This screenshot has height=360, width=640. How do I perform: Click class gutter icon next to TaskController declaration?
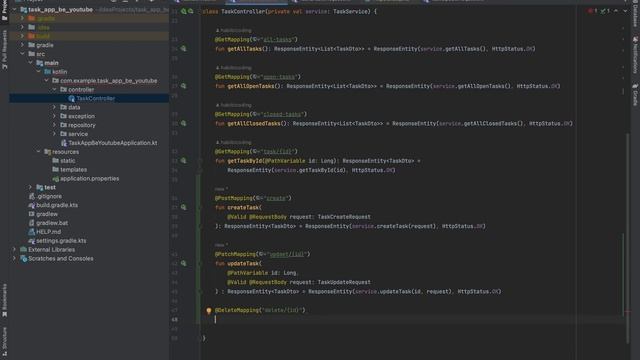pos(184,11)
